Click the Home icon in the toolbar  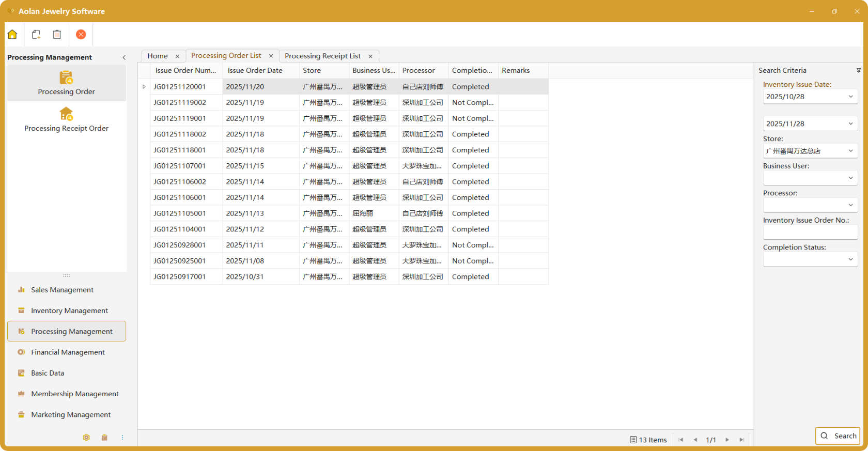(x=12, y=35)
